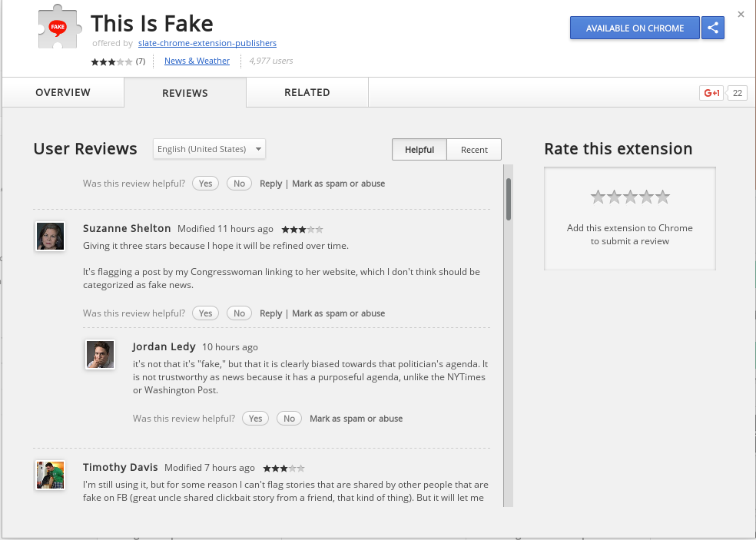The image size is (756, 540).
Task: Click the fourth star in Rate this extension
Action: click(647, 197)
